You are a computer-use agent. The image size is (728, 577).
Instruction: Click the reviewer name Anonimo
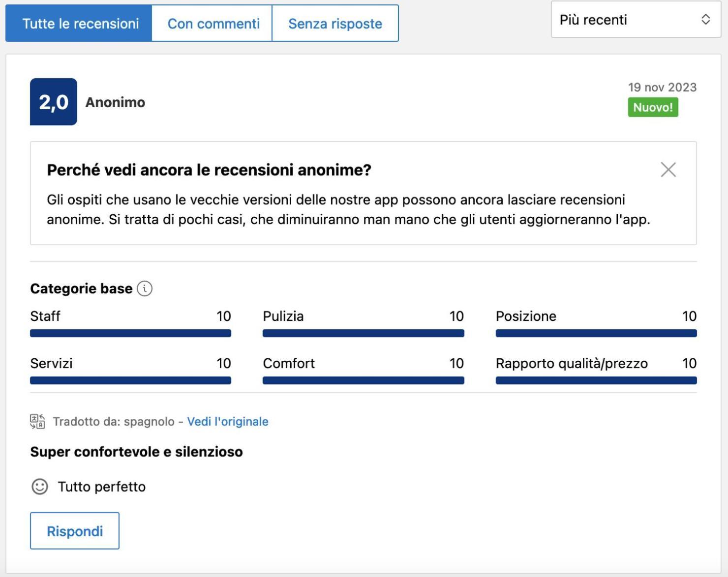pyautogui.click(x=115, y=102)
